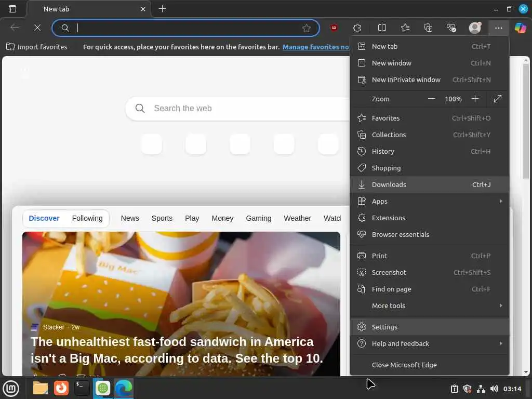The width and height of the screenshot is (532, 399).
Task: Select New window menu entry
Action: click(430, 63)
